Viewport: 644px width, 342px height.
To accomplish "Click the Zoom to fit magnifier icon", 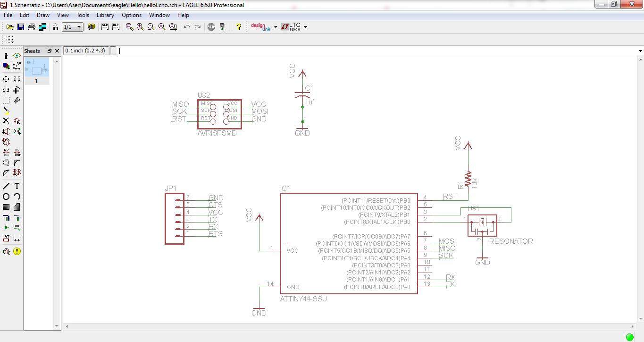I will [129, 27].
